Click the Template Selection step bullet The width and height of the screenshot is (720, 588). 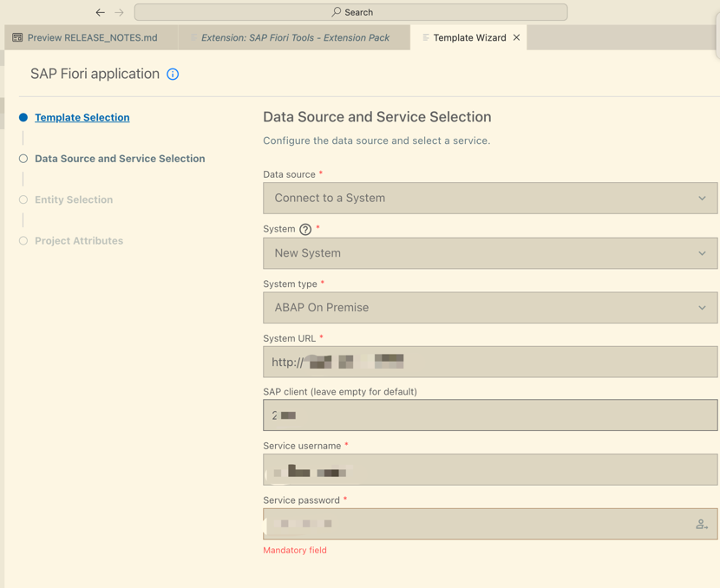(x=23, y=117)
